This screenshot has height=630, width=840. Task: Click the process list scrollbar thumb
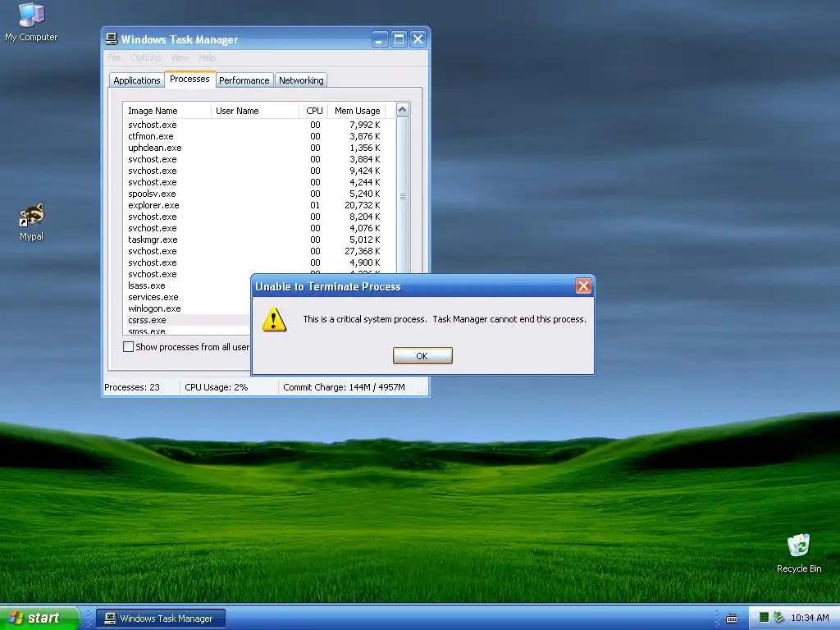(x=402, y=196)
